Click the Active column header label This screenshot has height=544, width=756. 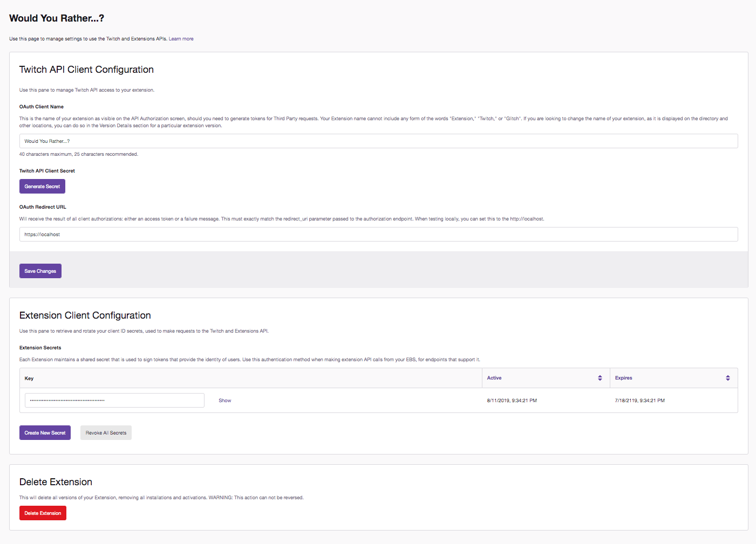(x=494, y=378)
